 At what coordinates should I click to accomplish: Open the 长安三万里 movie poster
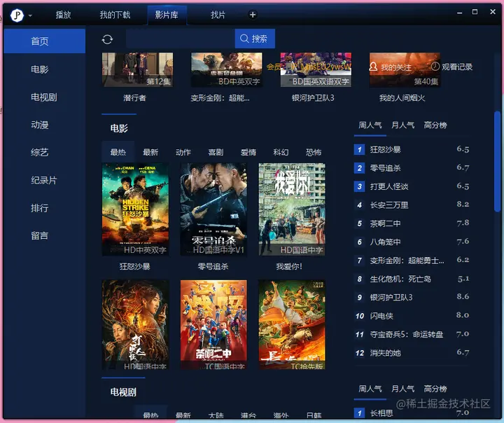(292, 324)
